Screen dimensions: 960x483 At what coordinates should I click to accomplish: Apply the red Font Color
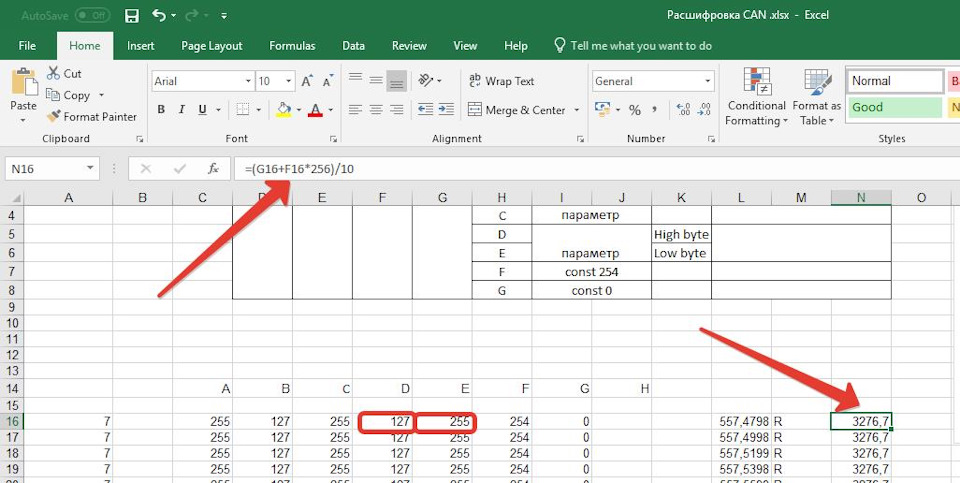point(315,110)
